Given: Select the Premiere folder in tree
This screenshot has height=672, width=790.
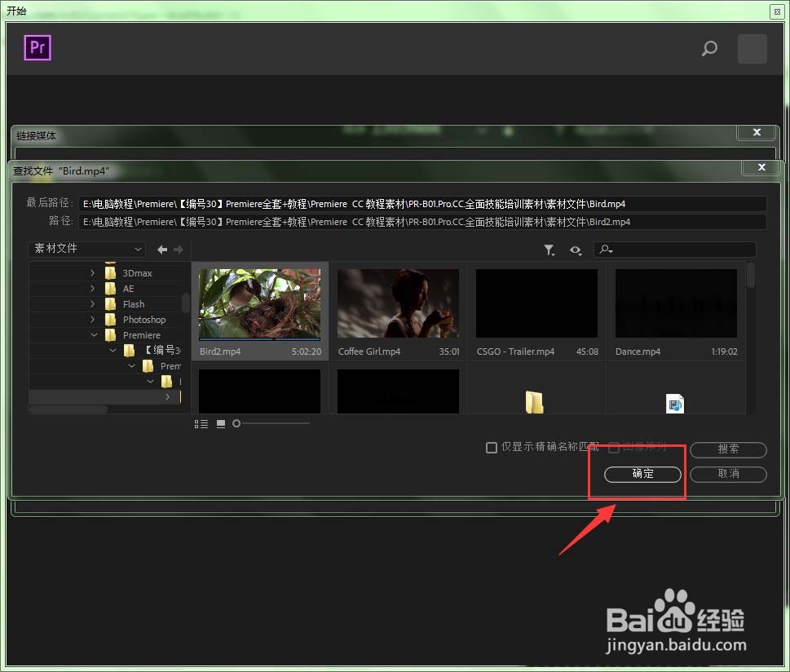Looking at the screenshot, I should [x=133, y=334].
